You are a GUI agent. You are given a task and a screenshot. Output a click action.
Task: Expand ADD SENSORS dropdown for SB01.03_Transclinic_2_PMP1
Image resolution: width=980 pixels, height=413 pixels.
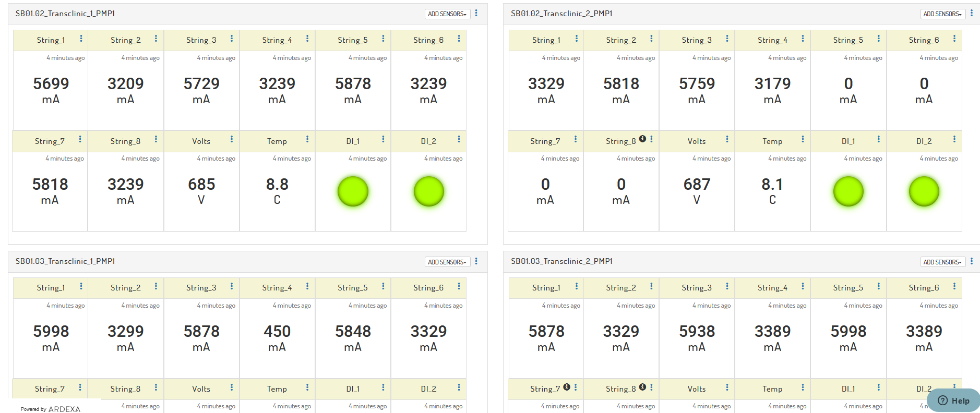(x=942, y=262)
